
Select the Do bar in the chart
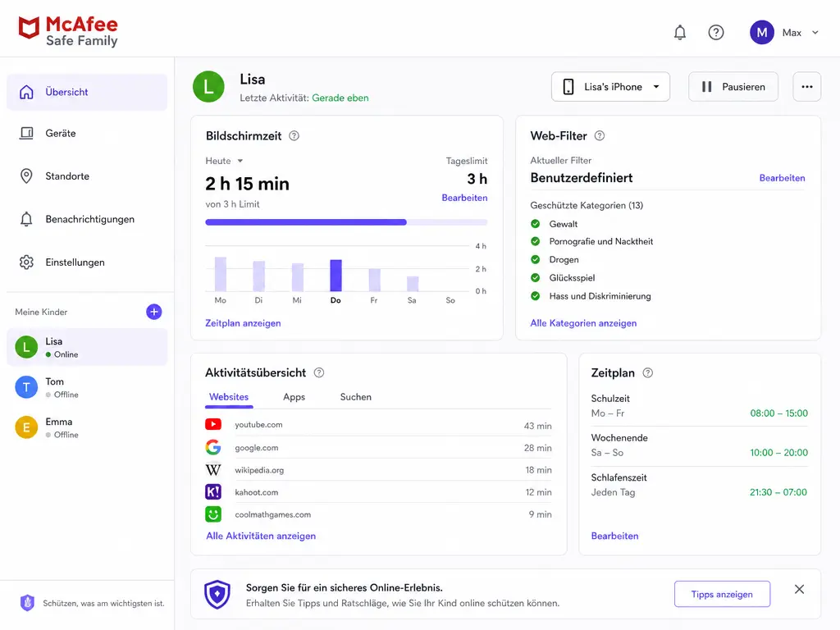[336, 276]
